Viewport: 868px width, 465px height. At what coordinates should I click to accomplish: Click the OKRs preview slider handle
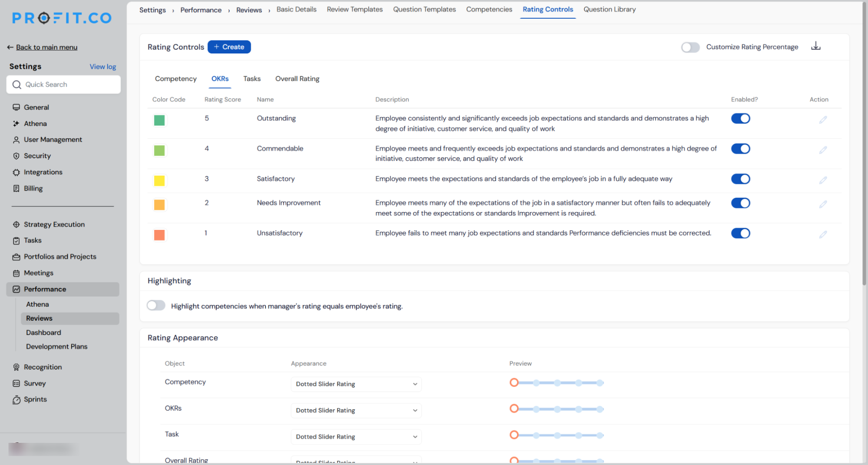point(514,409)
